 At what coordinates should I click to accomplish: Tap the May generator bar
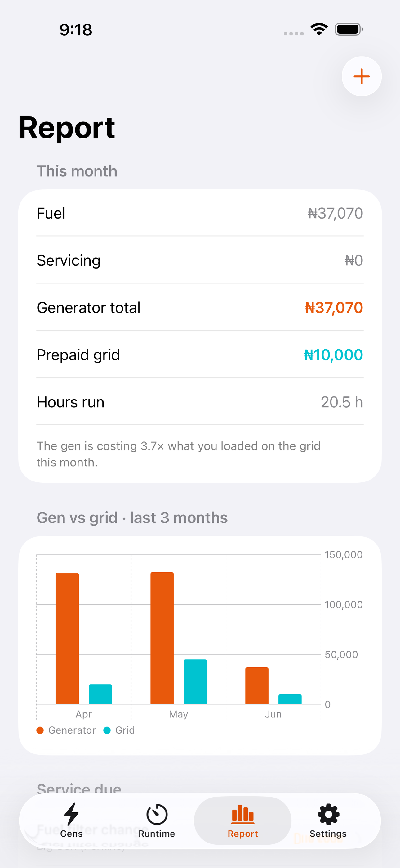tap(162, 638)
